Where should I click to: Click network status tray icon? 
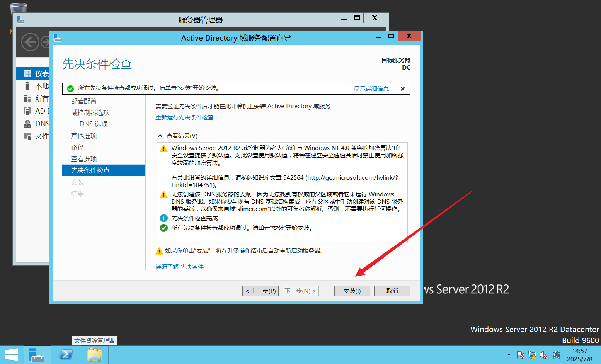(532, 355)
